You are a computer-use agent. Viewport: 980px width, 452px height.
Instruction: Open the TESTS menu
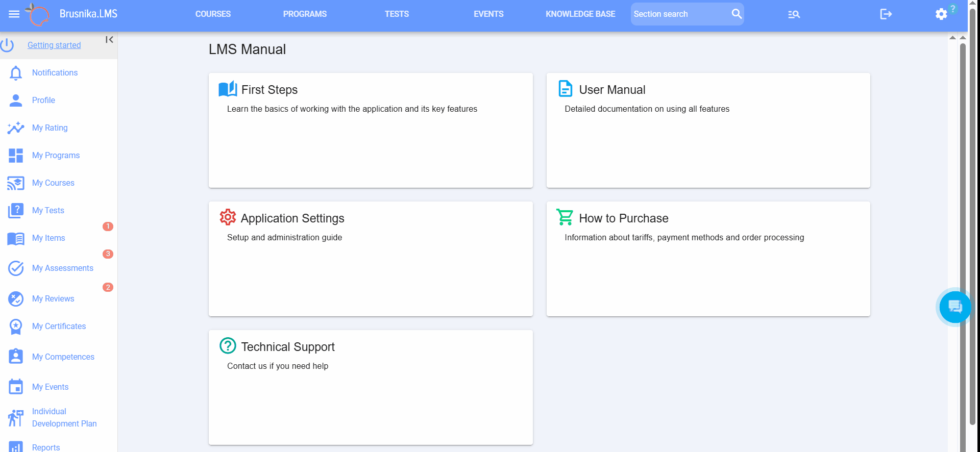pyautogui.click(x=397, y=14)
